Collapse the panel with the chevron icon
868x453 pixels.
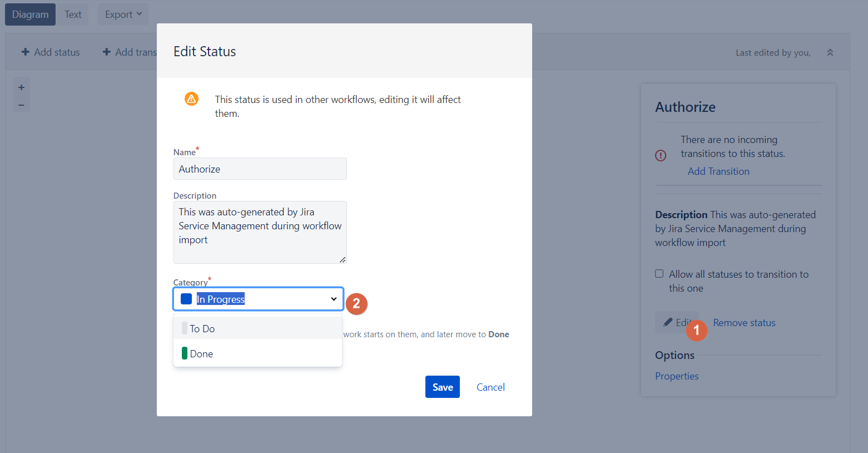click(830, 52)
